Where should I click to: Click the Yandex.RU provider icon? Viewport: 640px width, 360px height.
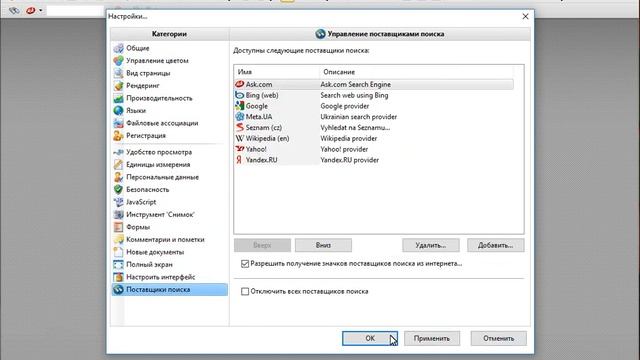point(240,160)
